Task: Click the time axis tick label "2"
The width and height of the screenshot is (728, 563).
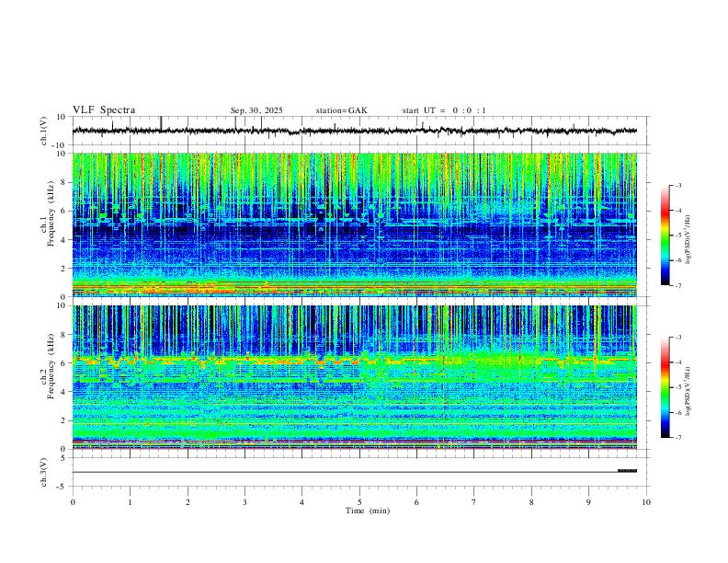Action: (188, 502)
